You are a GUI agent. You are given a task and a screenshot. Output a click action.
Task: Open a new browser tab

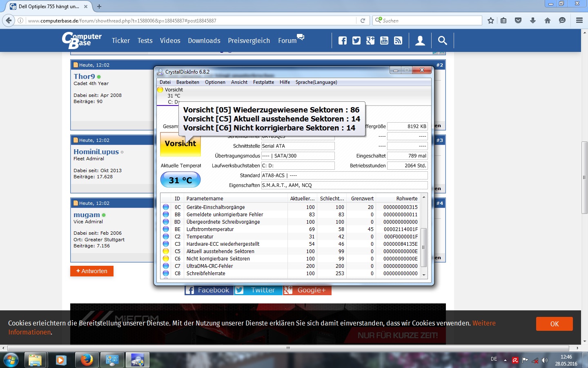coord(99,7)
